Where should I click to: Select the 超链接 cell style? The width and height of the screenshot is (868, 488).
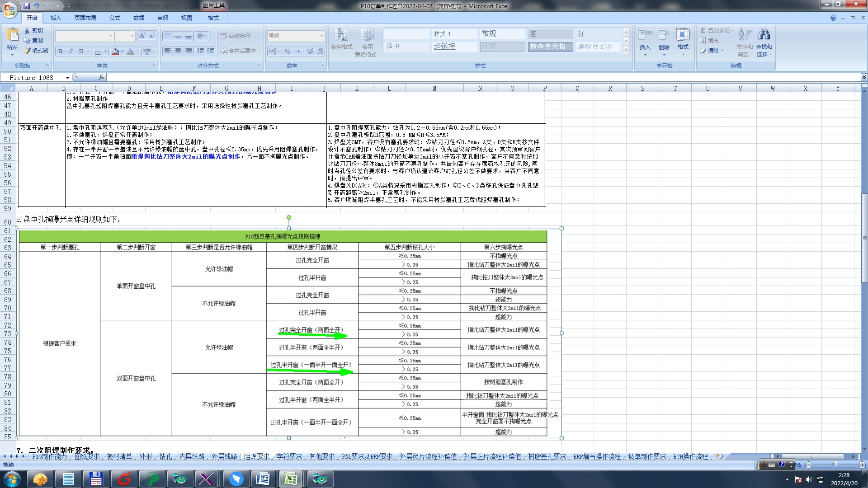(x=454, y=47)
